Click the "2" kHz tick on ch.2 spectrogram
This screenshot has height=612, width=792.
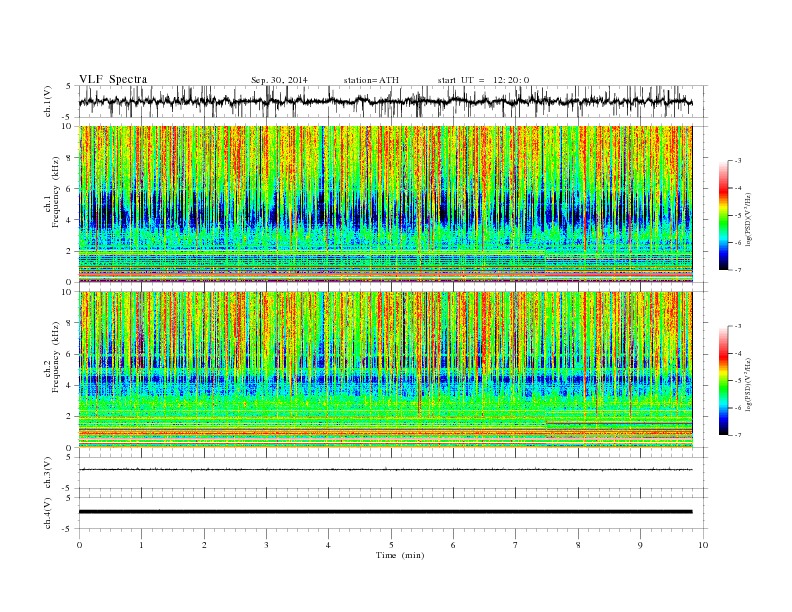click(70, 417)
